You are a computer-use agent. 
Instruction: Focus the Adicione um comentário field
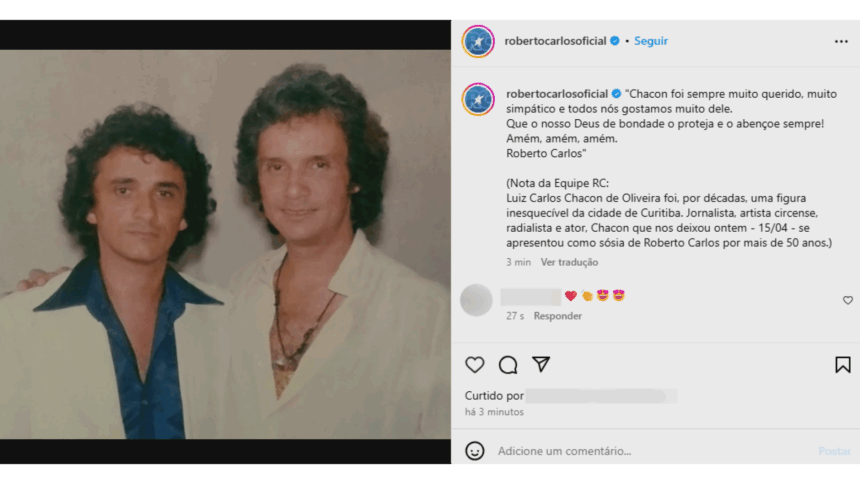653,451
